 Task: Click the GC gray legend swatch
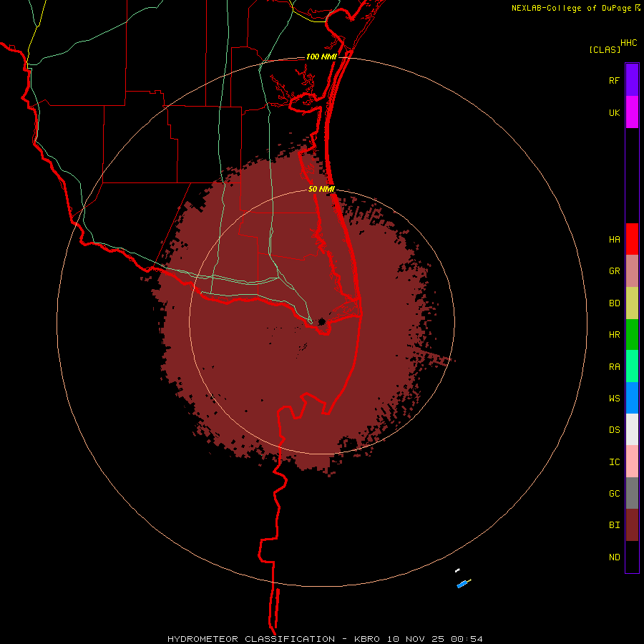pos(632,493)
